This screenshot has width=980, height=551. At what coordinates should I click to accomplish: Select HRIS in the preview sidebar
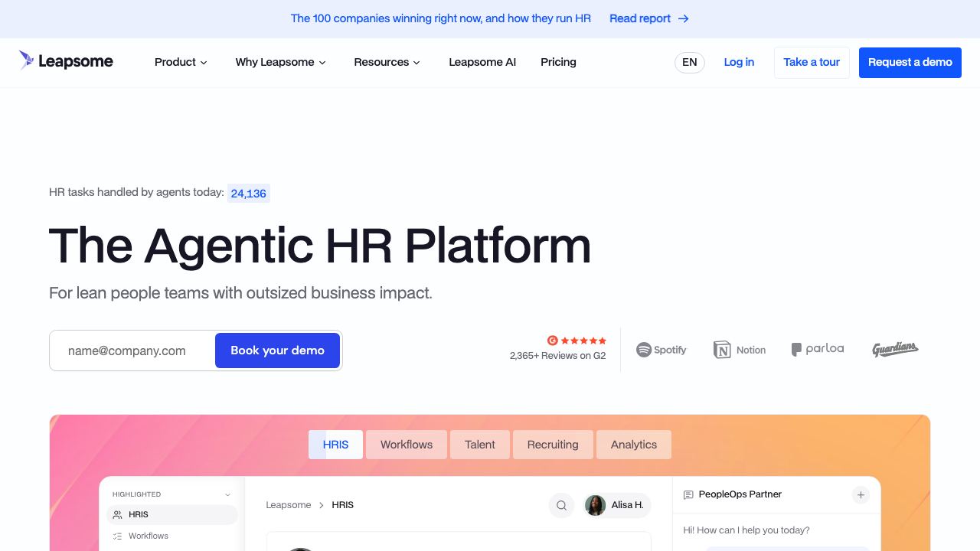pos(172,515)
